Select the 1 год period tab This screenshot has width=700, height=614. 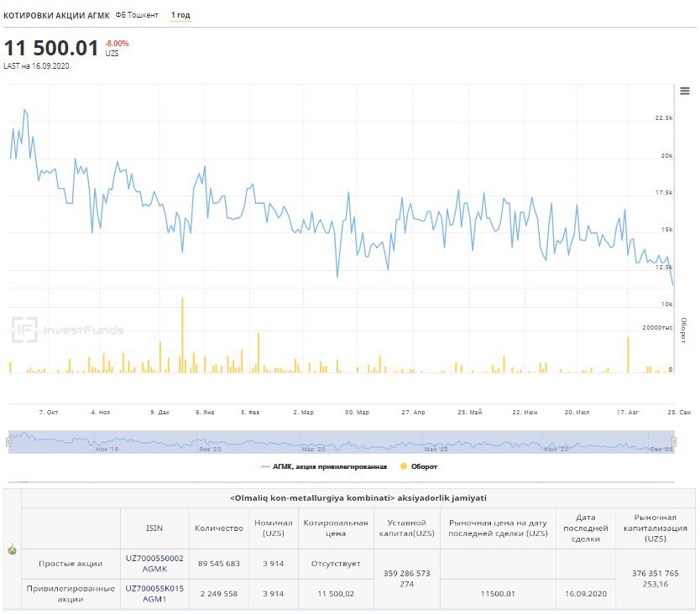coord(180,15)
